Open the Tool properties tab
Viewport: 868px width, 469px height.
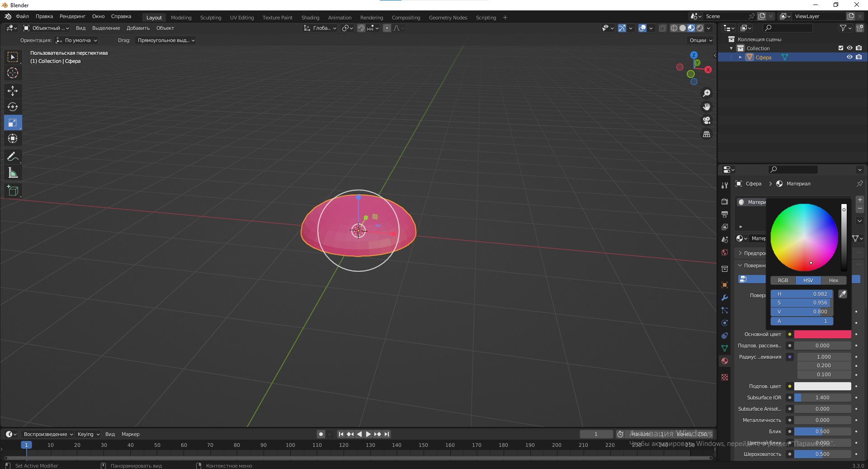[725, 185]
